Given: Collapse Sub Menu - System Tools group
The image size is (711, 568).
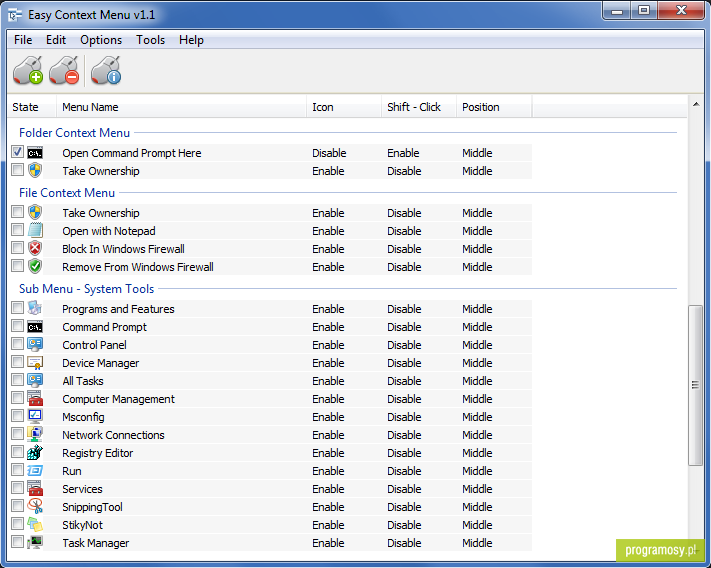Looking at the screenshot, I should [x=87, y=289].
